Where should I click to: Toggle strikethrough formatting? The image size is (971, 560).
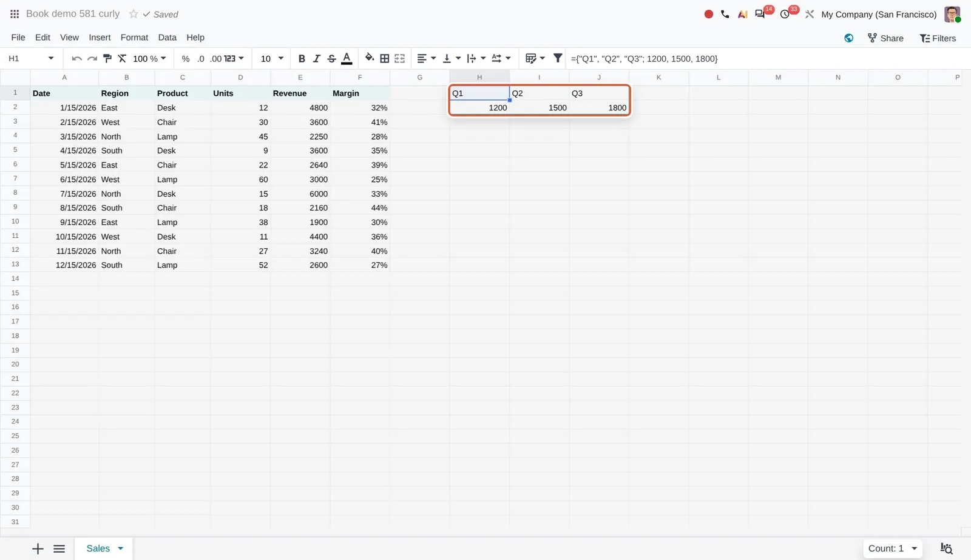click(x=331, y=58)
